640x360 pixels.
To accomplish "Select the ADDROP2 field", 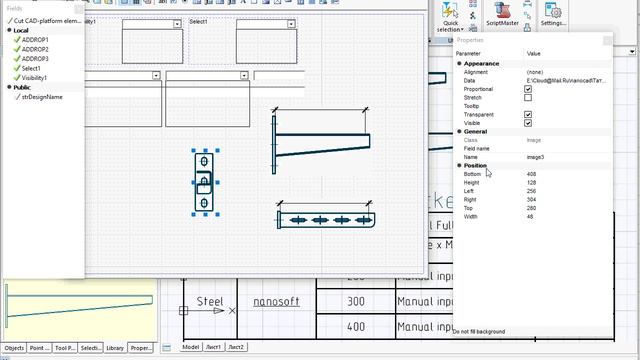I will click(35, 49).
